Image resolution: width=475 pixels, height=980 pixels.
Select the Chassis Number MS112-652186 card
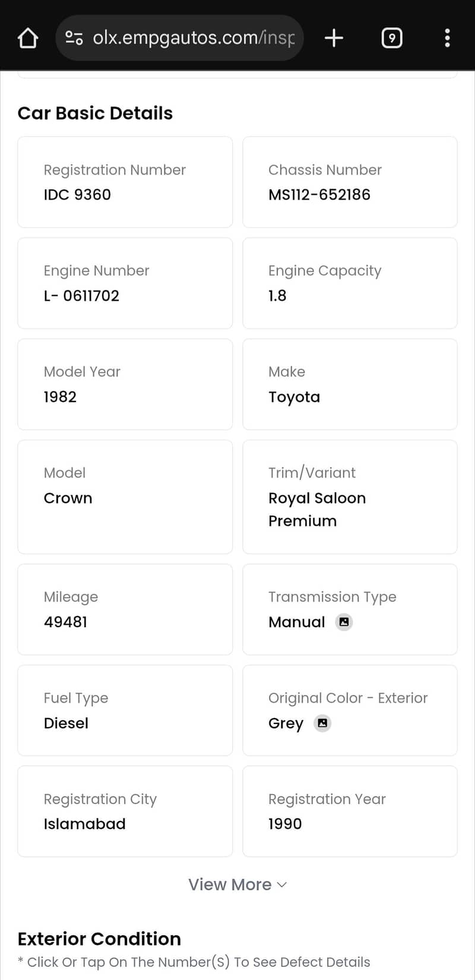[x=350, y=182]
